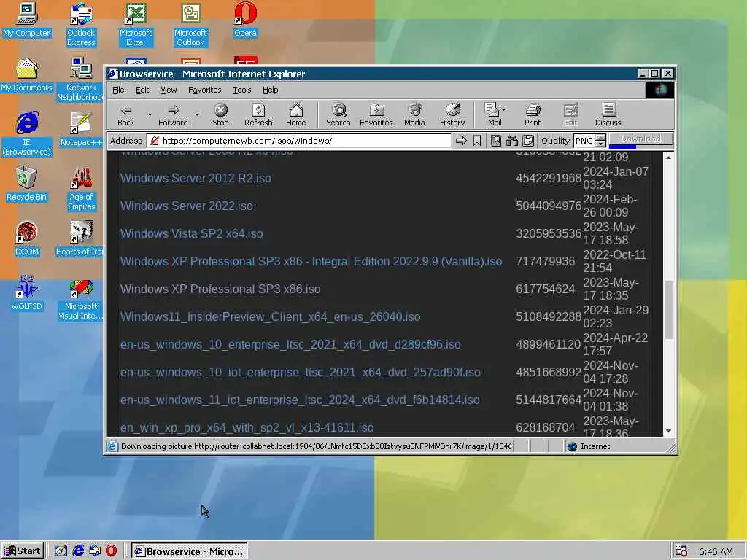Screen dimensions: 747x560
Task: Select Browservice taskbar window button
Action: (x=190, y=551)
